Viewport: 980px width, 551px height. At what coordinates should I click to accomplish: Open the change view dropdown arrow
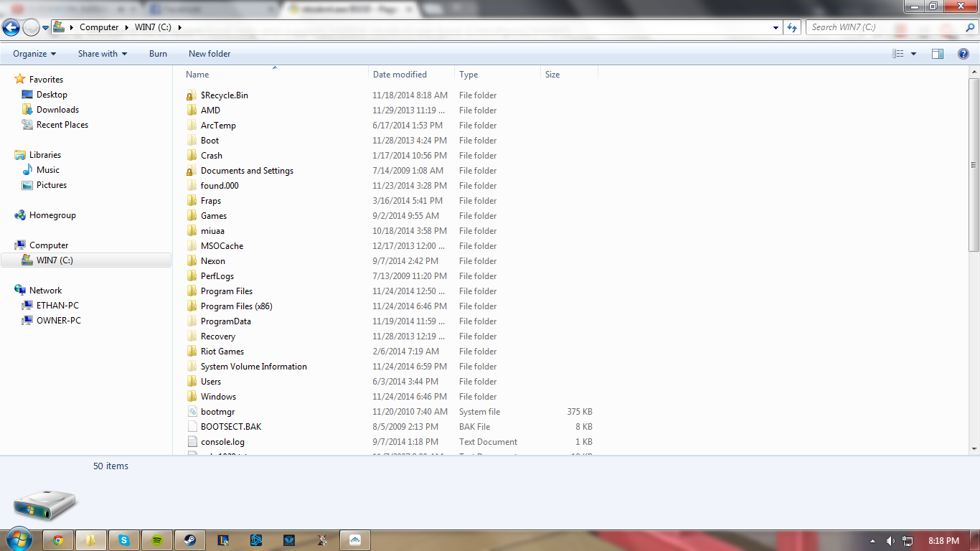913,54
